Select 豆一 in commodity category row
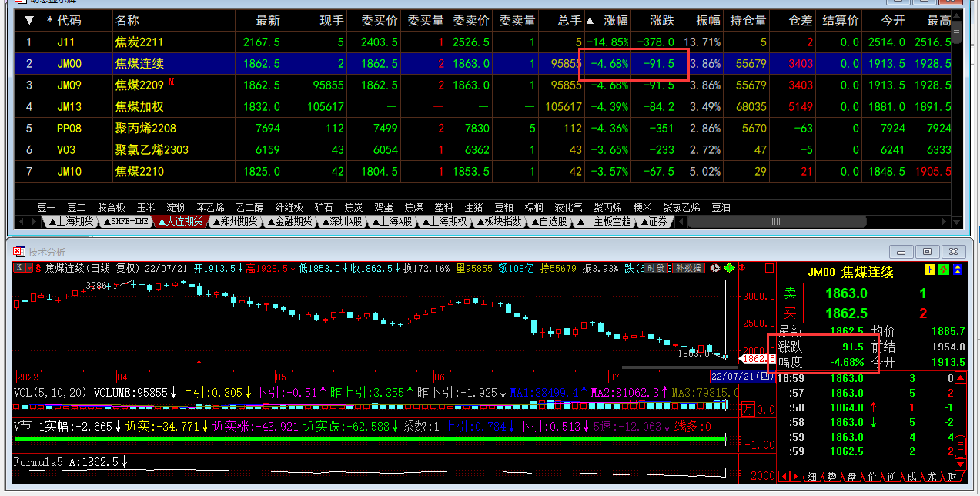 coord(47,207)
